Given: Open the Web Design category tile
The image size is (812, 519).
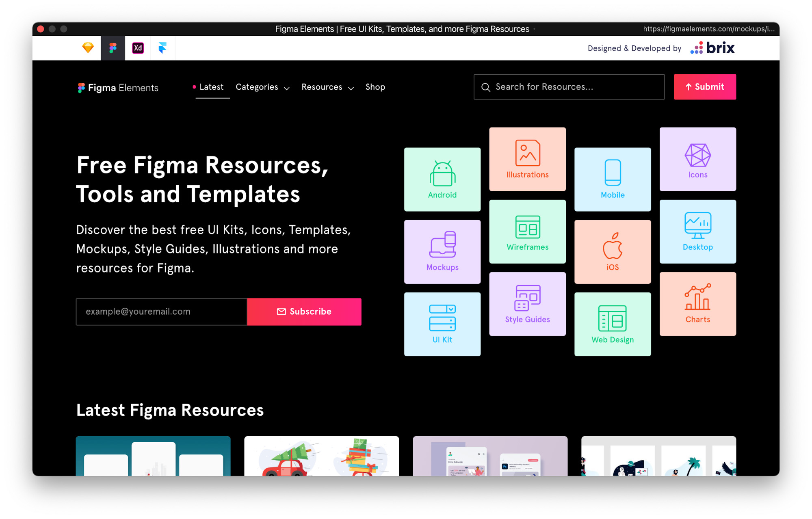Looking at the screenshot, I should coord(613,324).
